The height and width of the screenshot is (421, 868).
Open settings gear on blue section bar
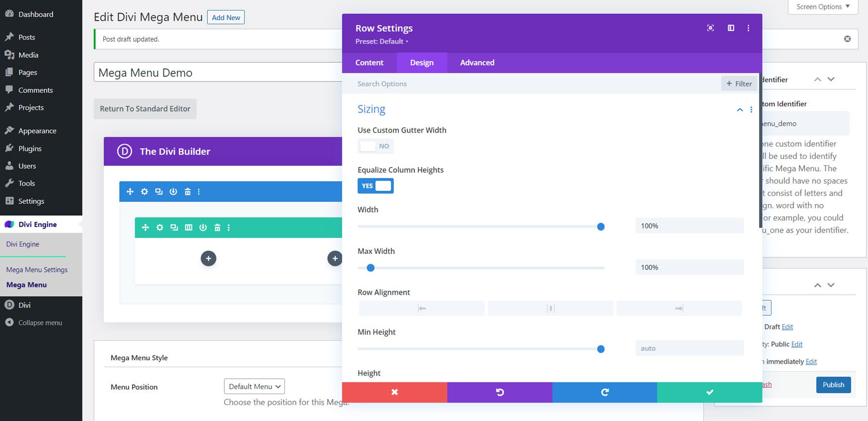point(144,192)
